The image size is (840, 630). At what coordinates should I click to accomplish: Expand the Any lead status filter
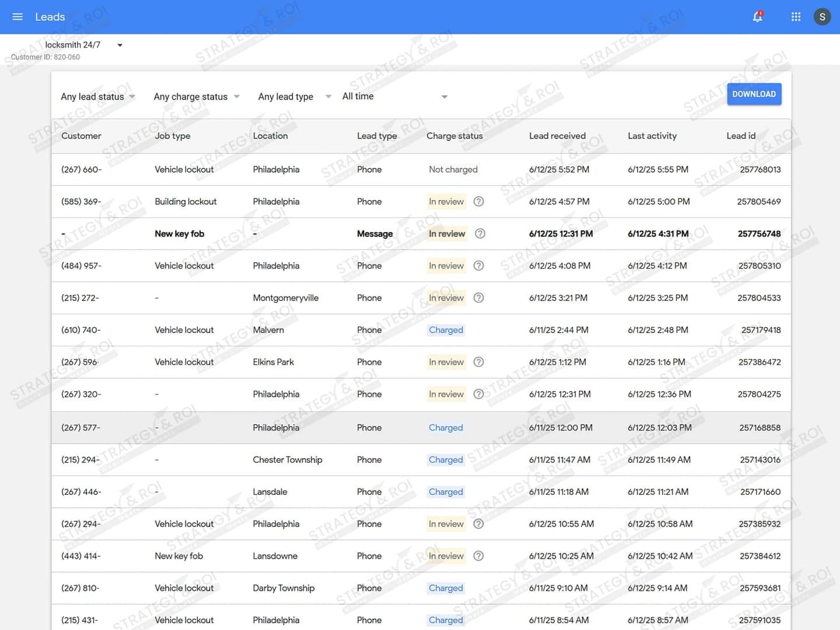(x=98, y=97)
